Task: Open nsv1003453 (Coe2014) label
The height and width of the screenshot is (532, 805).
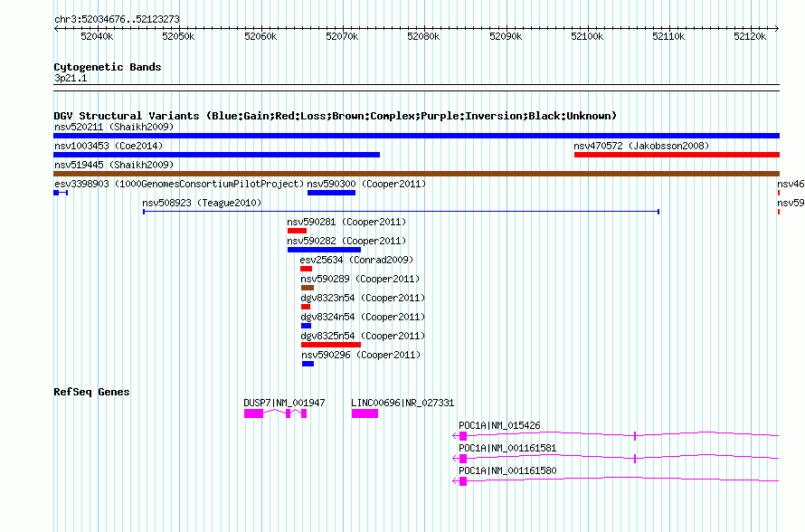Action: (x=109, y=146)
